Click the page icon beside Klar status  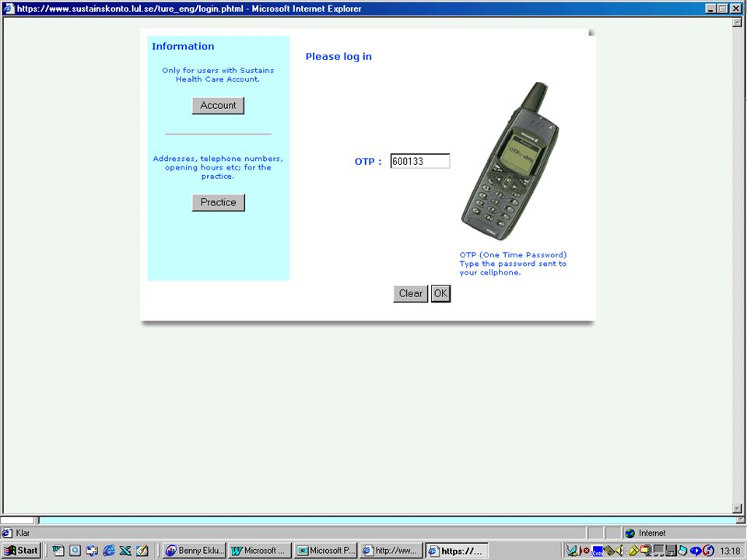coord(7,533)
